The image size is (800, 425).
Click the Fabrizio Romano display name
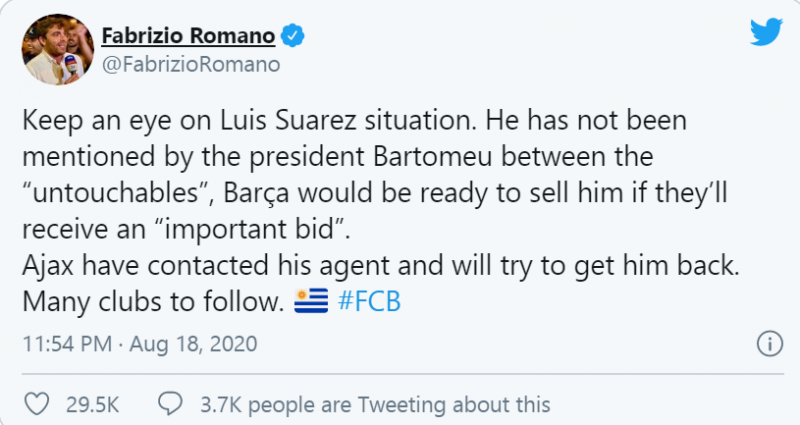[x=188, y=39]
